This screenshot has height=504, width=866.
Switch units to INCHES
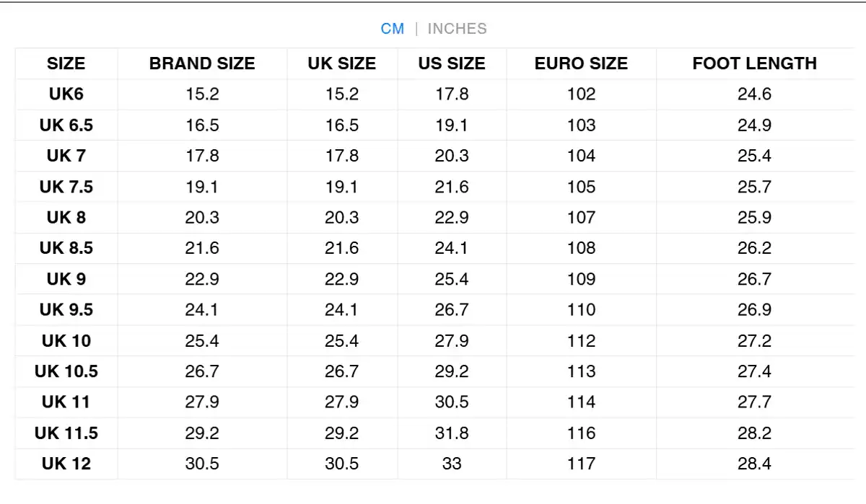[457, 29]
